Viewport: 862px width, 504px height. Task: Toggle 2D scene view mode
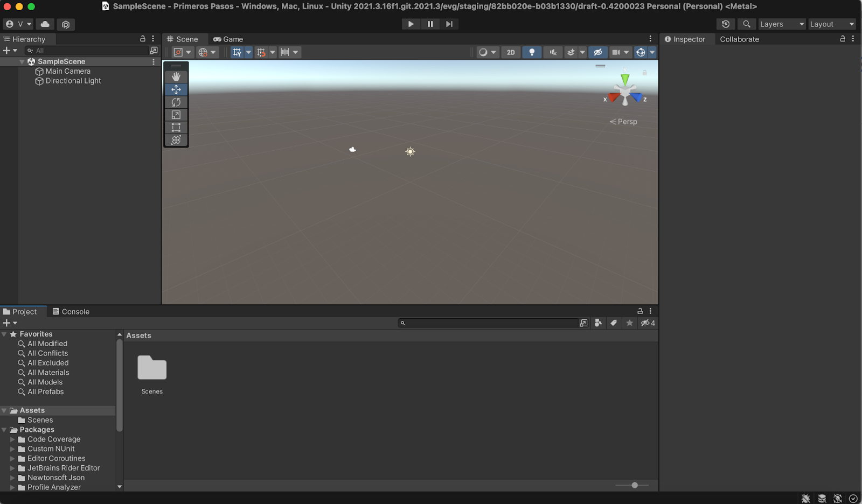click(x=511, y=52)
